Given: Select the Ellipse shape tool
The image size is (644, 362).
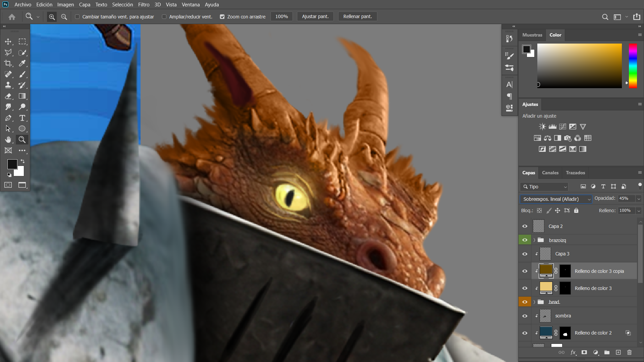Looking at the screenshot, I should 22,129.
